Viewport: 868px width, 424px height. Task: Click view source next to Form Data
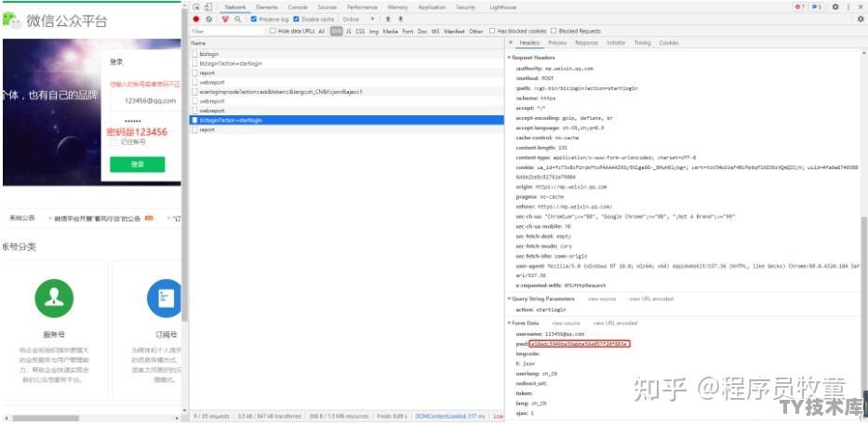click(x=566, y=324)
